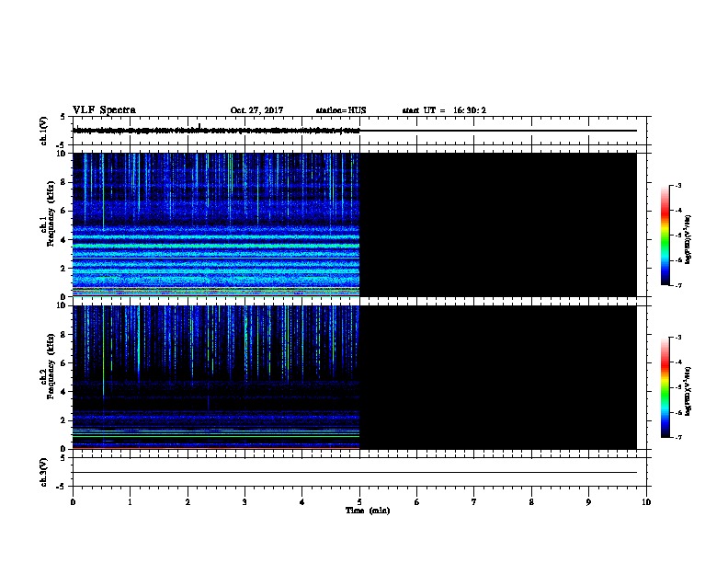
Task: Select the date text "Oct. 27, 2017"
Action: (x=256, y=110)
